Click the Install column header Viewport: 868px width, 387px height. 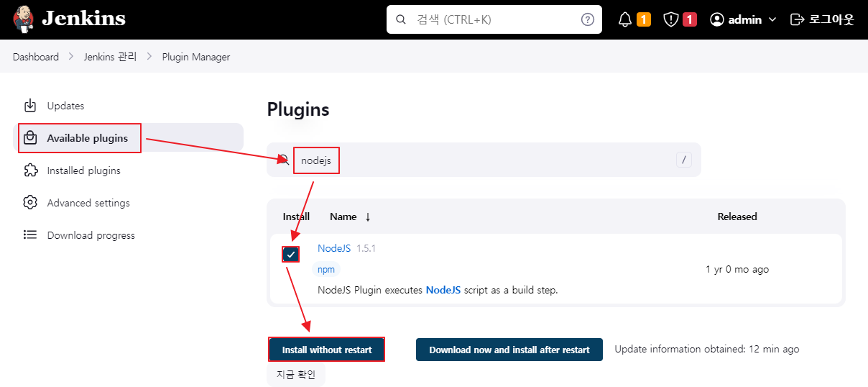296,217
